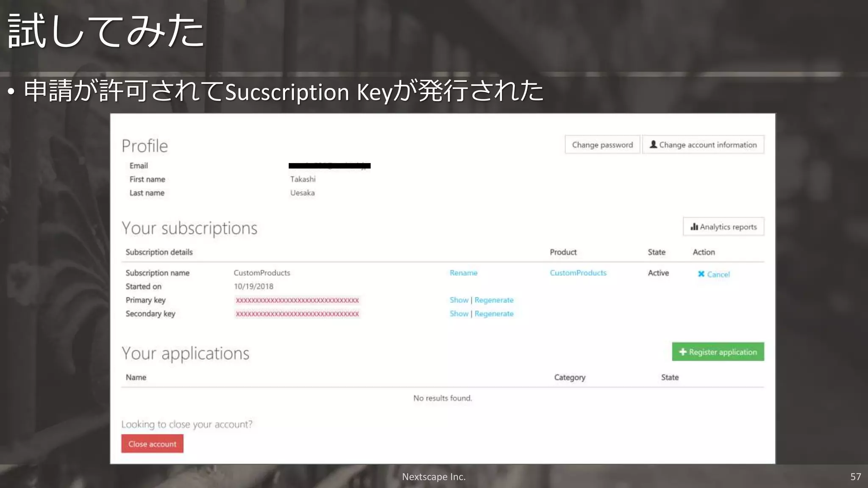Open the CustomProducts product link

(x=578, y=273)
